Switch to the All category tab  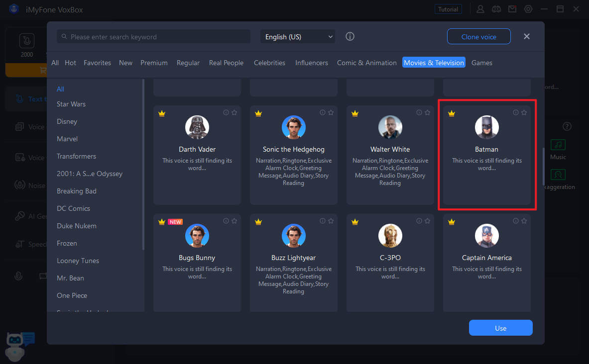[55, 63]
